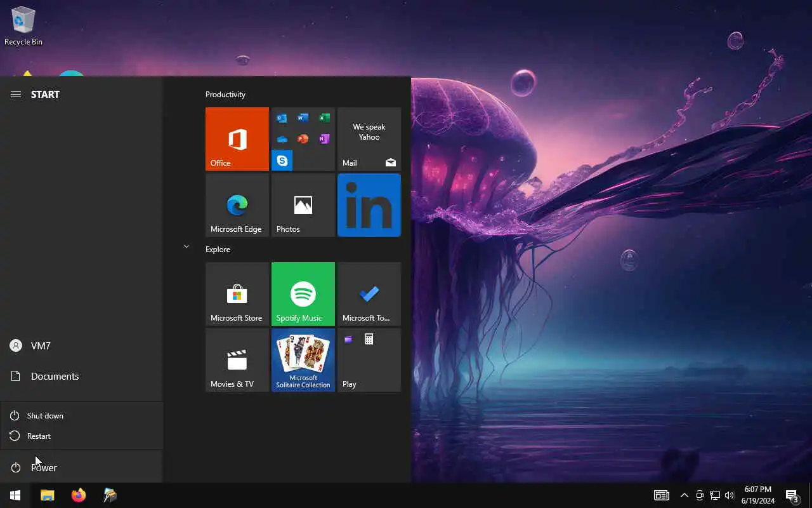Open the Office tile
Screen dimensions: 812x508
(237, 139)
